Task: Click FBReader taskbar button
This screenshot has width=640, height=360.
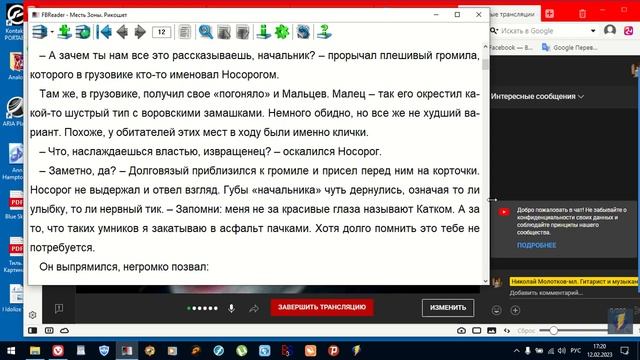Action: tap(127, 350)
